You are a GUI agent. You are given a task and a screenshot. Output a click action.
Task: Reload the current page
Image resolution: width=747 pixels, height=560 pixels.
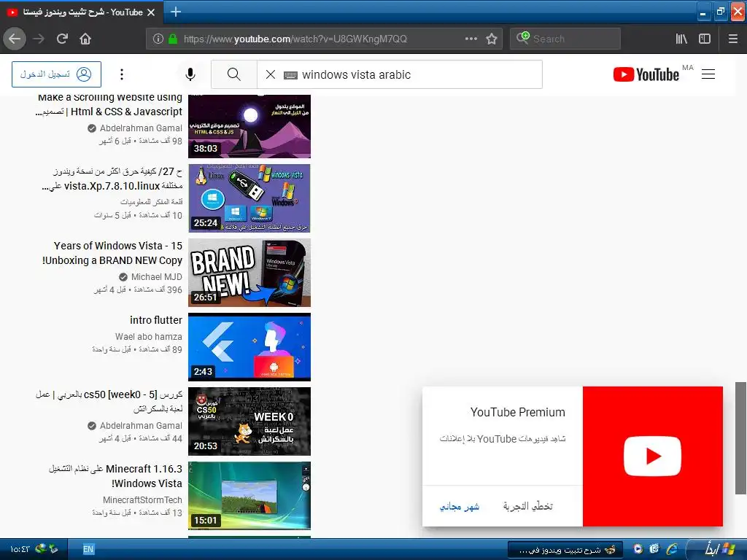pos(63,39)
